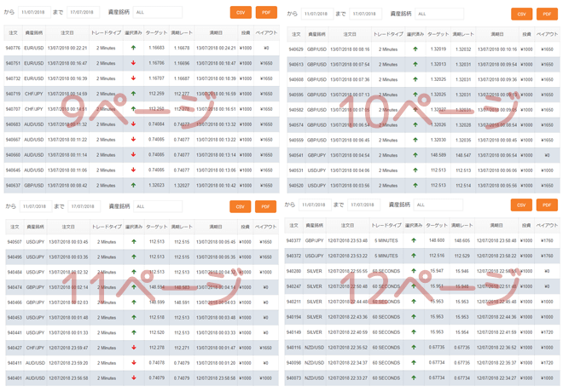Click the red down arrow for order 940645
The height and width of the screenshot is (392, 563).
133,170
